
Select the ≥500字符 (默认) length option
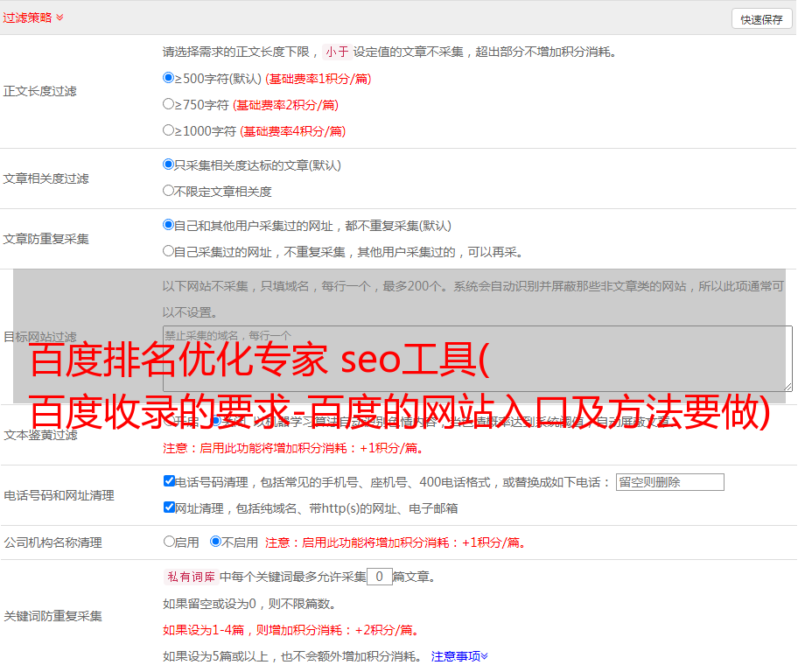168,78
